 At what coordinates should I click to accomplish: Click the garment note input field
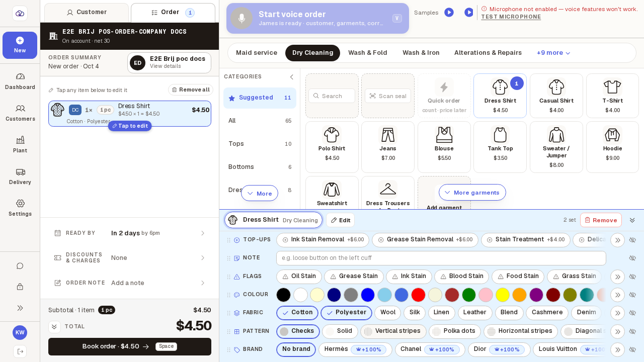441,258
